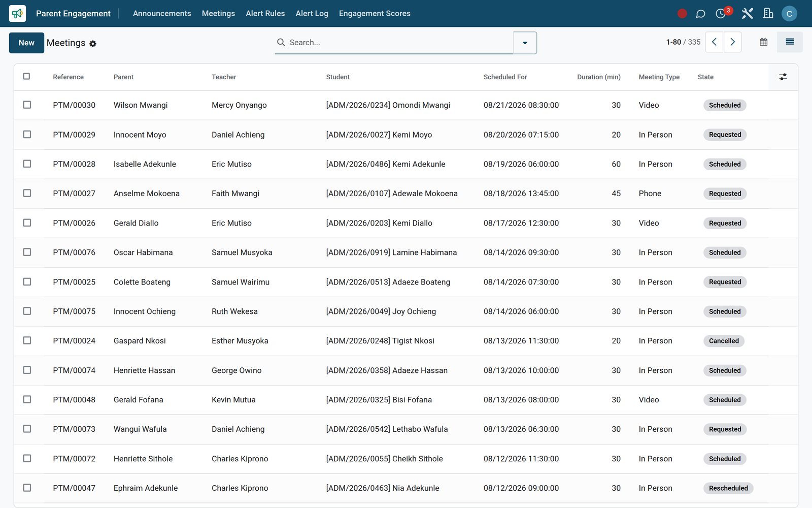Image resolution: width=812 pixels, height=508 pixels.
Task: Open the user avatar C menu
Action: click(x=789, y=14)
